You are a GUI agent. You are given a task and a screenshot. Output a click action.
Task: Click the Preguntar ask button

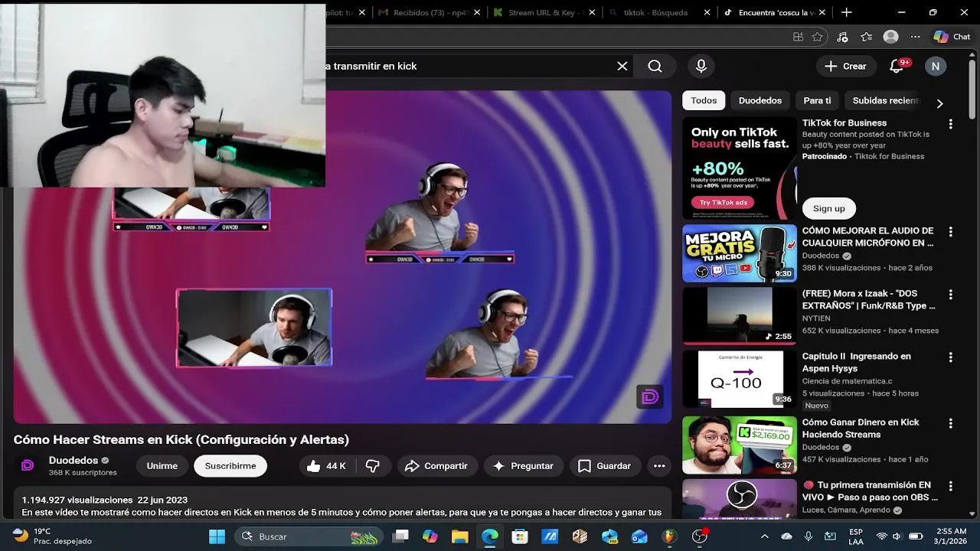(x=523, y=466)
